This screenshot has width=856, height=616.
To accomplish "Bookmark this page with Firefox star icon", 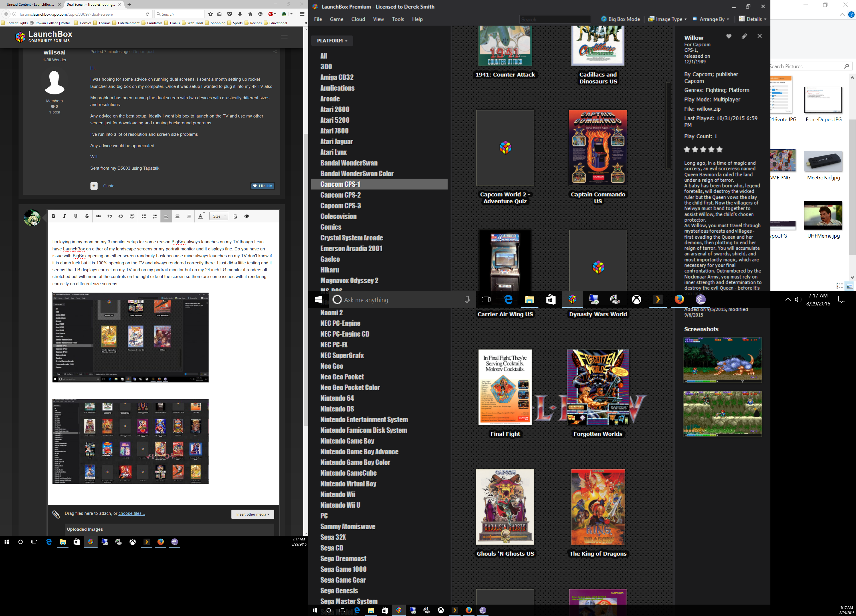I will point(211,14).
